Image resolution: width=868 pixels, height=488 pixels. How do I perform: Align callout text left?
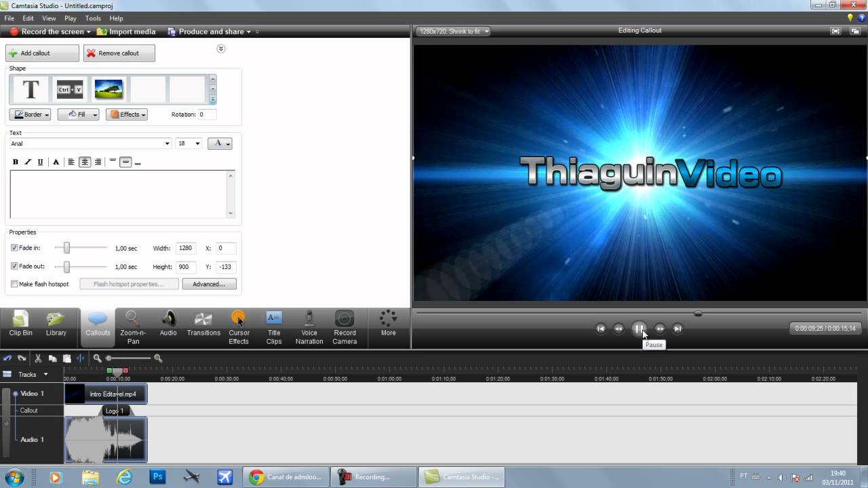pos(71,162)
